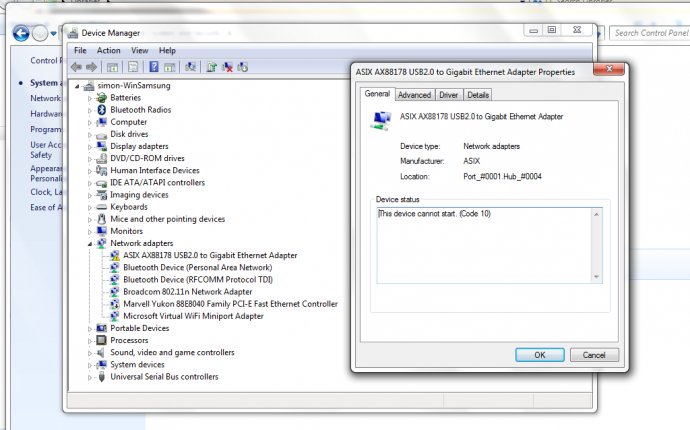
Task: Click the Disable device toolbar icon
Action: click(x=243, y=67)
